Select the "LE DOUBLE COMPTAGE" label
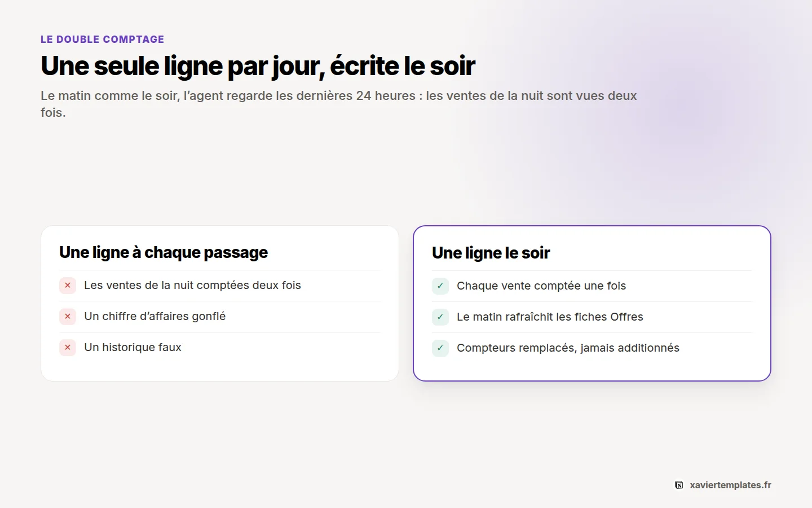 click(103, 40)
